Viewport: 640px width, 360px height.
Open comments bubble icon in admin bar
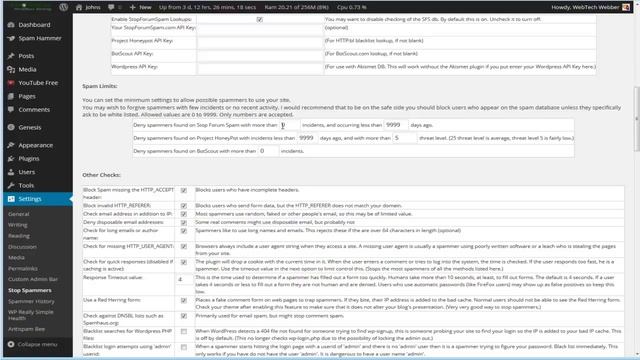pos(111,7)
